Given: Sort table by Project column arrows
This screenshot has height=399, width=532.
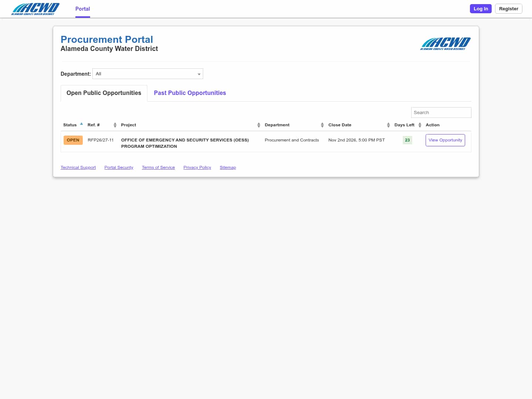Looking at the screenshot, I should [x=259, y=125].
